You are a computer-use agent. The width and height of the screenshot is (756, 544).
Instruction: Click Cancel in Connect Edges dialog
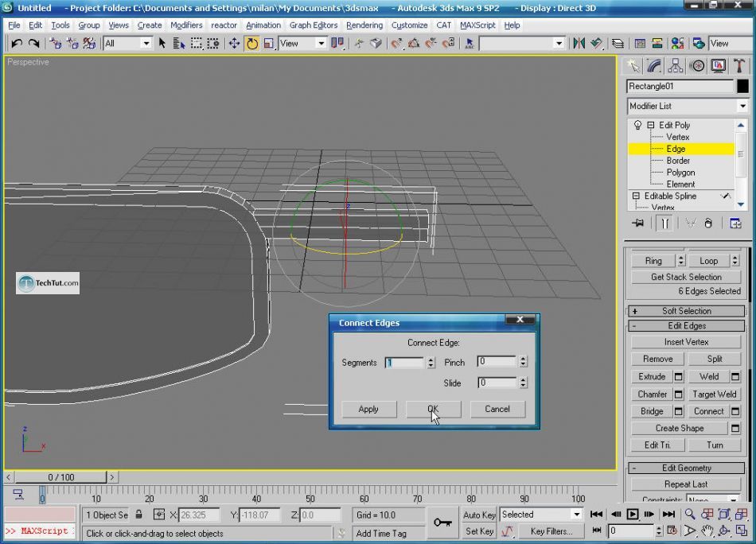pos(497,409)
